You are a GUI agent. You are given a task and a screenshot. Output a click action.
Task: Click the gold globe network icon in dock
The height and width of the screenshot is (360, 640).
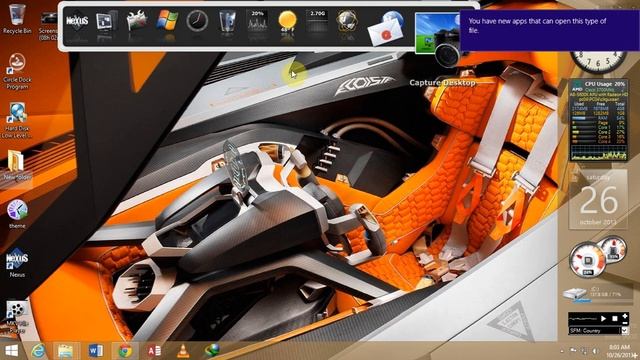(x=347, y=20)
